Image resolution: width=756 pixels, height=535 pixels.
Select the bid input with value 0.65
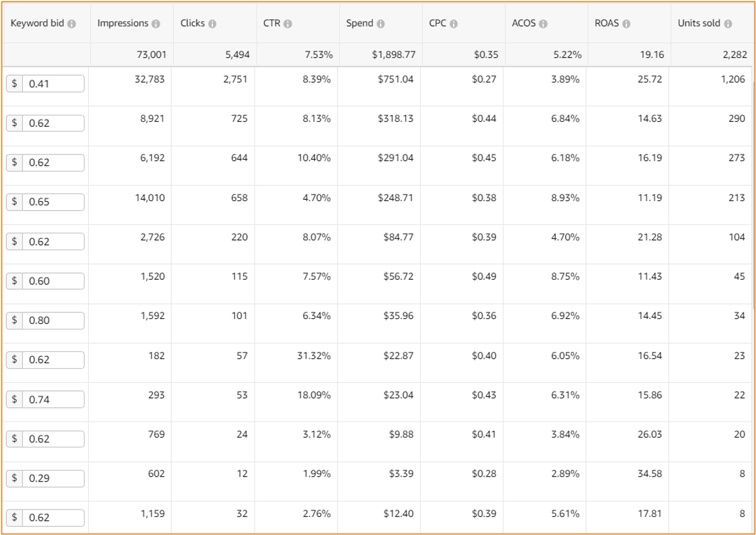[x=45, y=202]
